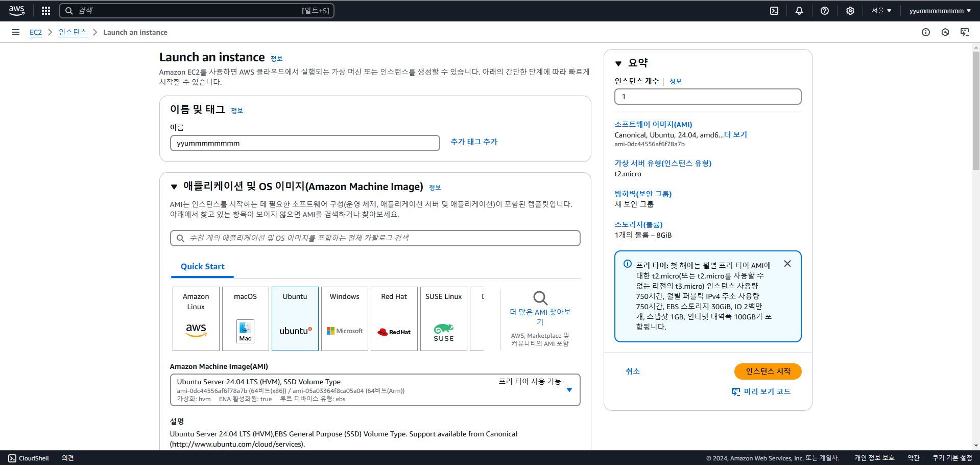
Task: Toggle the side navigation hamburger menu
Action: click(x=16, y=32)
